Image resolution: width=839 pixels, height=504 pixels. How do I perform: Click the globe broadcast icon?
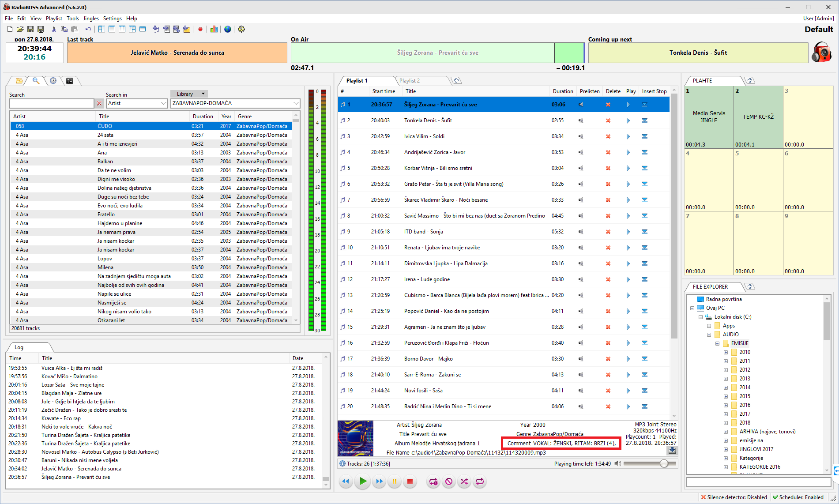(x=228, y=29)
